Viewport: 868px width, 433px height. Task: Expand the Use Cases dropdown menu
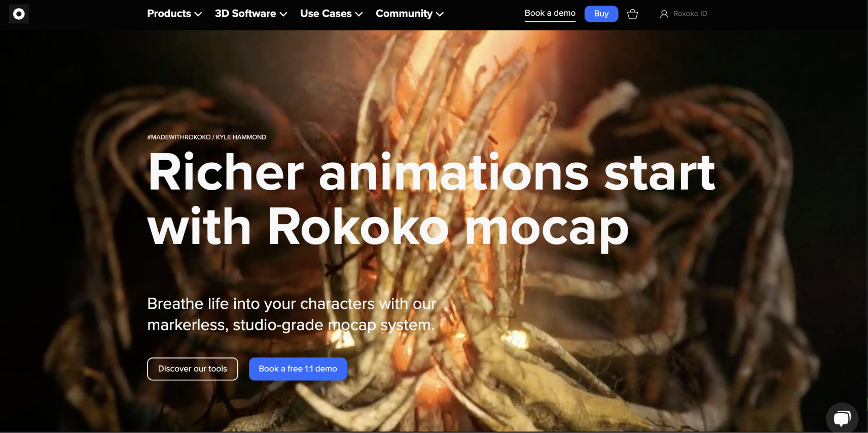(332, 14)
